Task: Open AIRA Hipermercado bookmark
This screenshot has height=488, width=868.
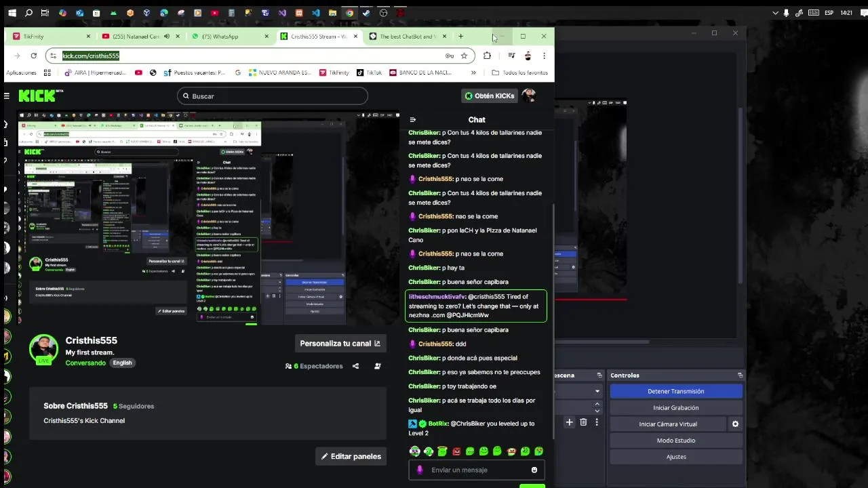Action: point(97,73)
